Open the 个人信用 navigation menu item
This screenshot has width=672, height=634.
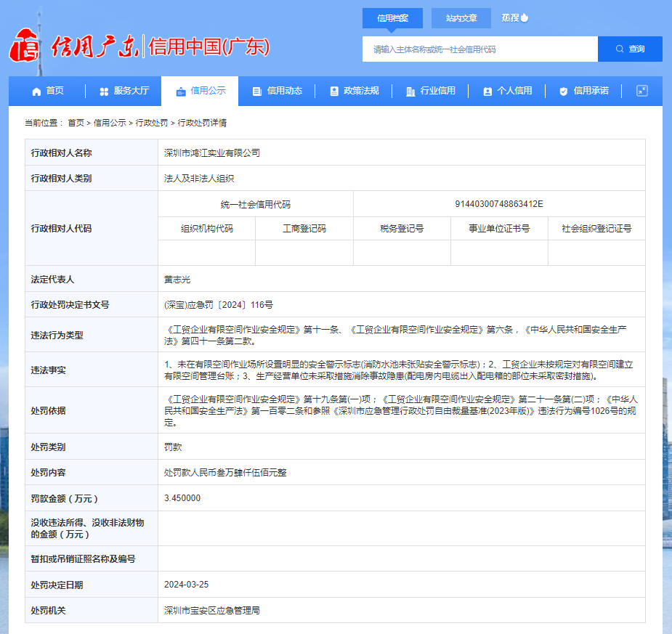click(x=507, y=91)
